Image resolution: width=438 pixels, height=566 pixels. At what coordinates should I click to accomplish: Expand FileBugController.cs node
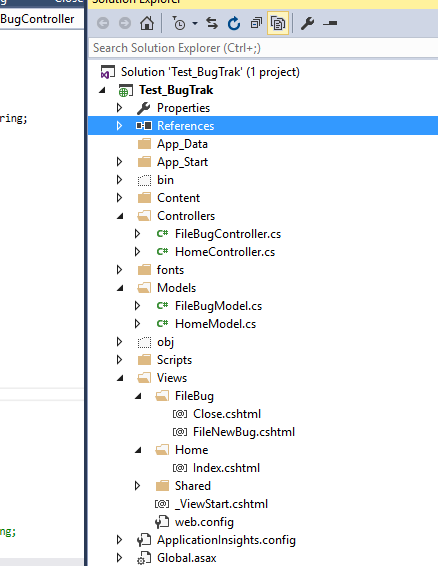pos(138,234)
